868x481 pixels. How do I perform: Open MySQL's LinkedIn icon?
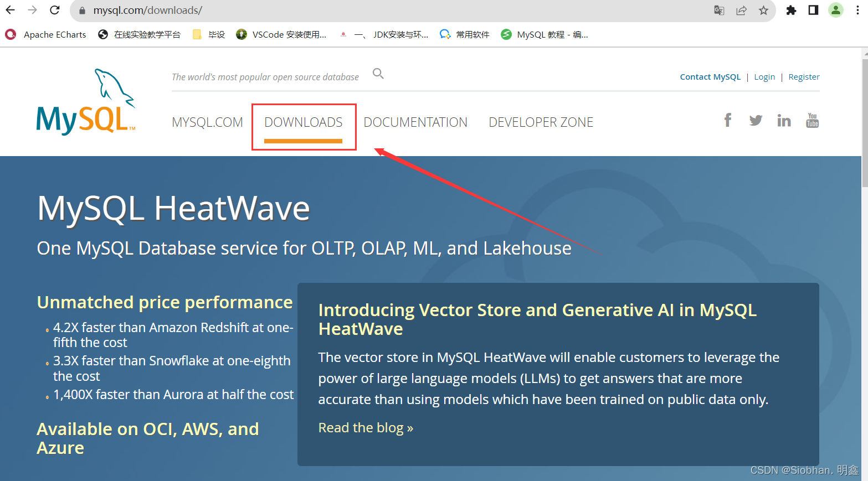784,120
